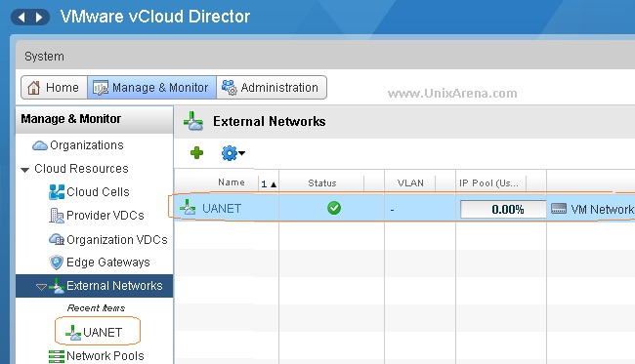Image resolution: width=635 pixels, height=364 pixels.
Task: Sort by the VLAN column header
Action: (410, 182)
